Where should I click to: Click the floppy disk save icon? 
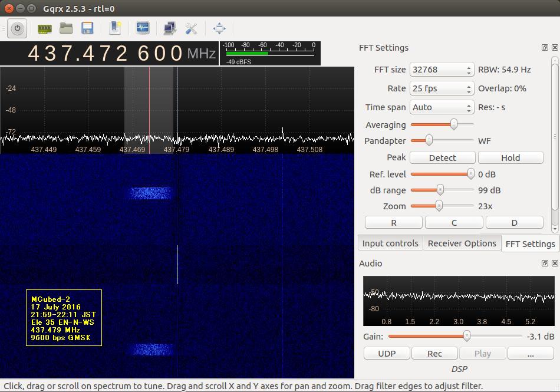pos(87,28)
